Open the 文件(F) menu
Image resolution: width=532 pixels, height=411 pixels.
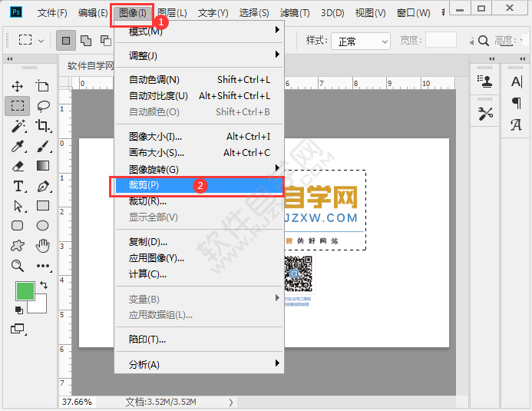[52, 13]
